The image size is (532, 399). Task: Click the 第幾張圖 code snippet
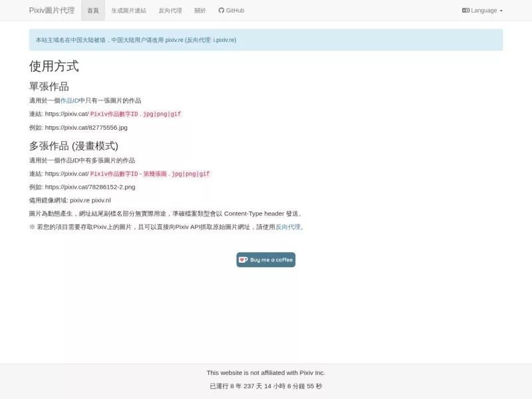(x=155, y=174)
